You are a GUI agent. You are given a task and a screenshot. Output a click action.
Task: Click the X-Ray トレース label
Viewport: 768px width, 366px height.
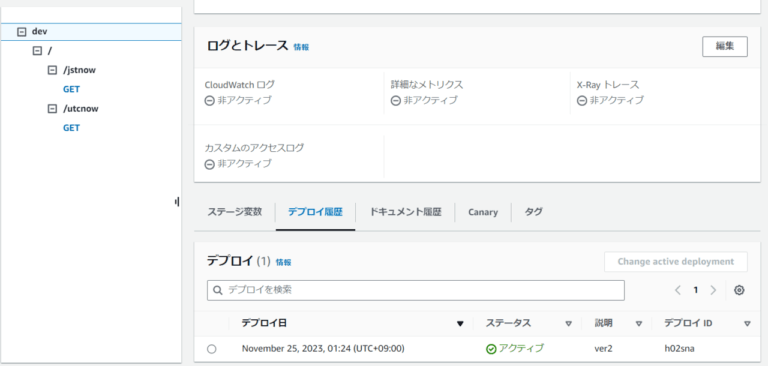click(608, 85)
